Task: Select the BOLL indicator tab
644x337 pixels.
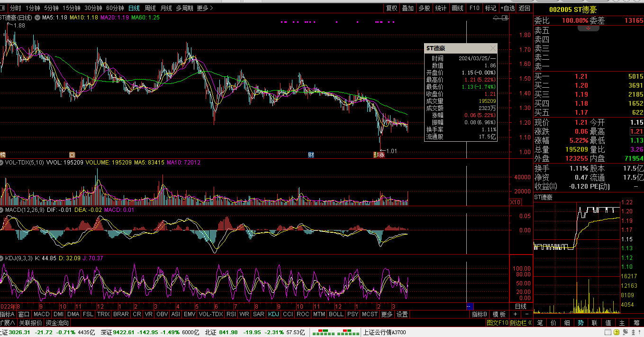Action: (336, 314)
